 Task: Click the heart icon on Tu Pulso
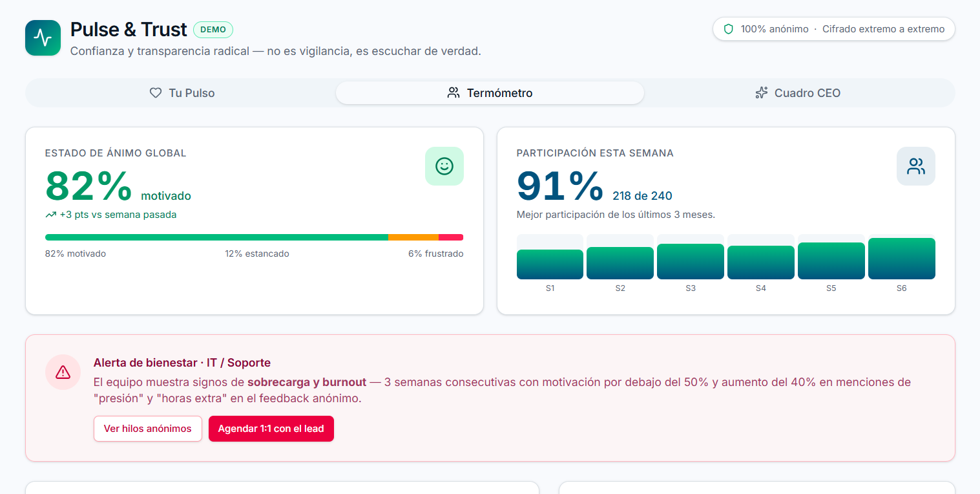156,93
